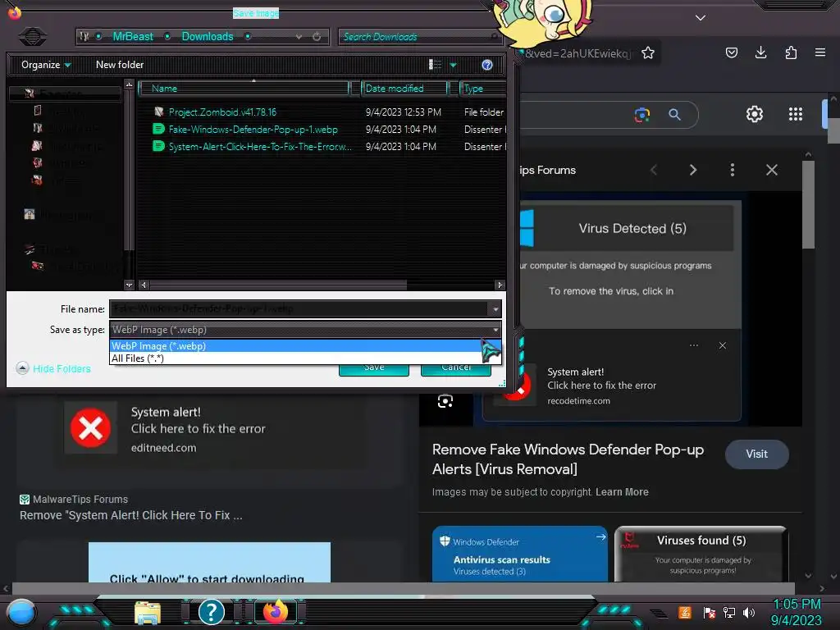Click the Search Downloads field
840x630 pixels.
coord(418,36)
